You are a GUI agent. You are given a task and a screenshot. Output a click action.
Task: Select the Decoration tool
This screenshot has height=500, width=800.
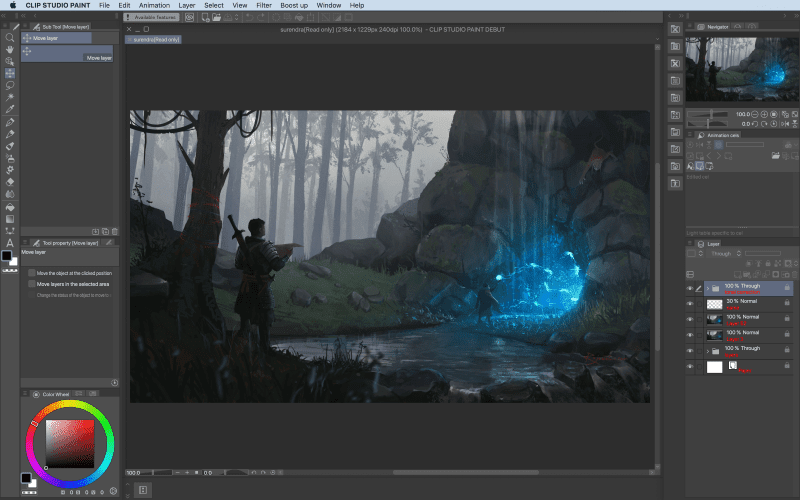pos(9,169)
